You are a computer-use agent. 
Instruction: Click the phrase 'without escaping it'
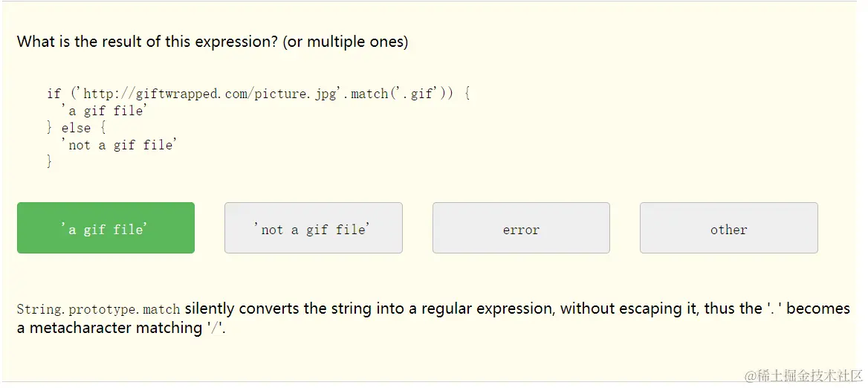[629, 308]
